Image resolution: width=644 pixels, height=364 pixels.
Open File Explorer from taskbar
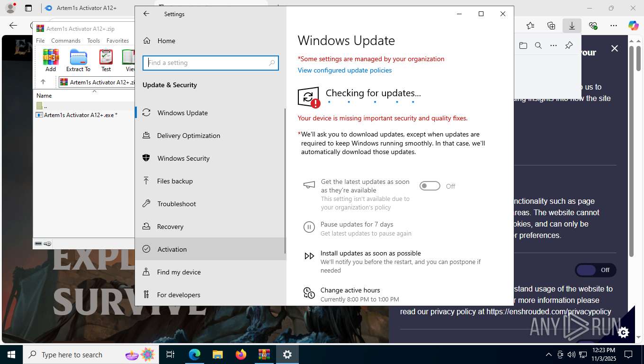coord(217,355)
